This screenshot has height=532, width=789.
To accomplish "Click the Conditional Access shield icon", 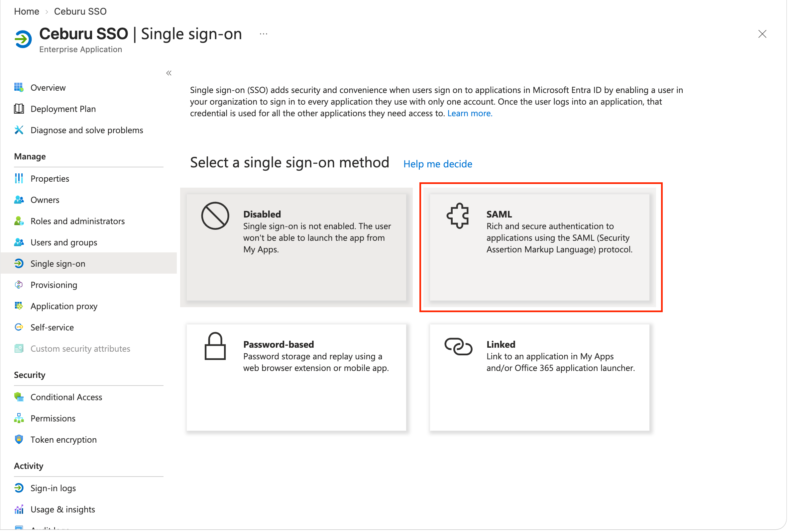I will [19, 398].
